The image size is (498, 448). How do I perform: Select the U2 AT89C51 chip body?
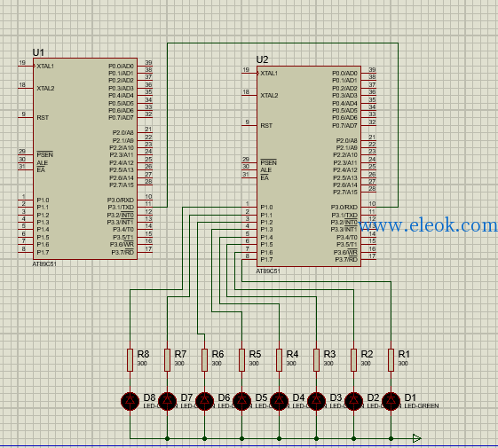pos(309,167)
